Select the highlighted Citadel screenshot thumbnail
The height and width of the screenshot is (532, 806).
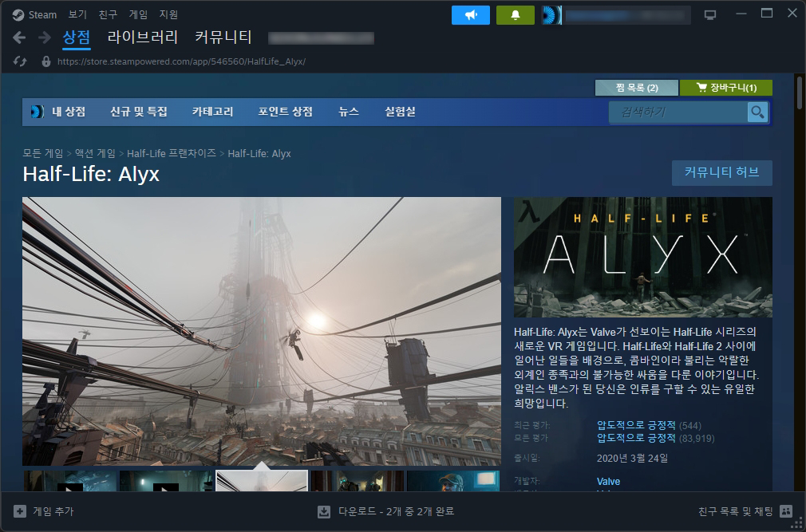click(262, 481)
